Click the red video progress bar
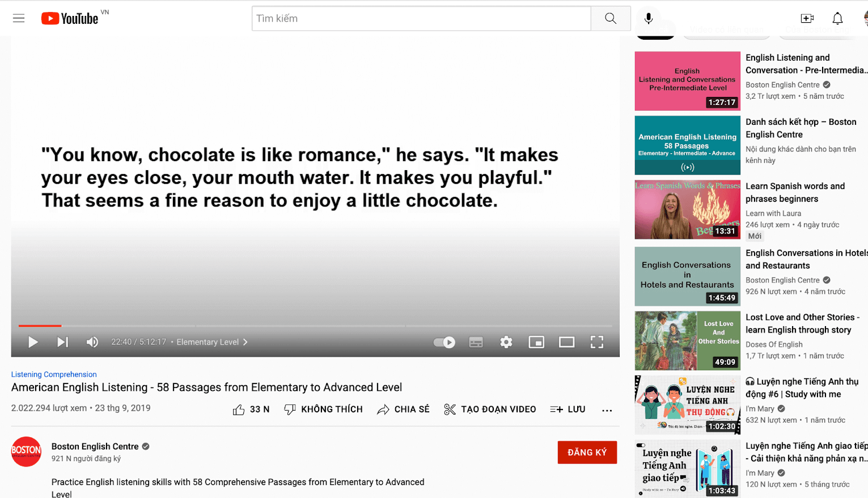The height and width of the screenshot is (498, 868). (x=40, y=326)
